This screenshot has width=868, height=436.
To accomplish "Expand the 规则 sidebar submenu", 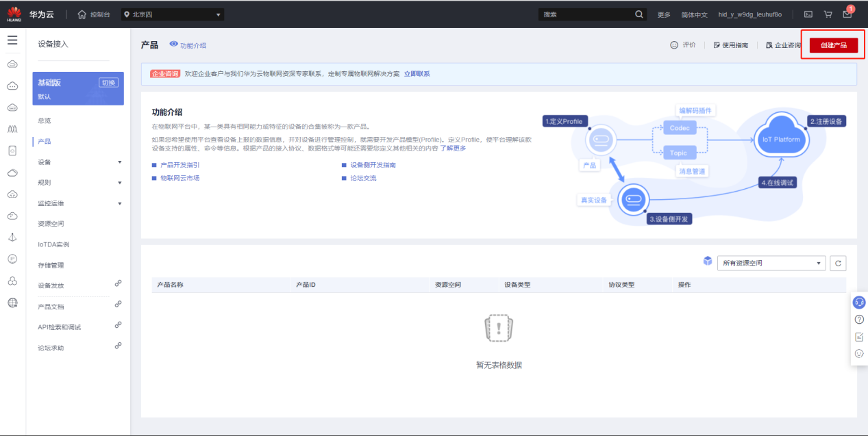I will pyautogui.click(x=120, y=183).
